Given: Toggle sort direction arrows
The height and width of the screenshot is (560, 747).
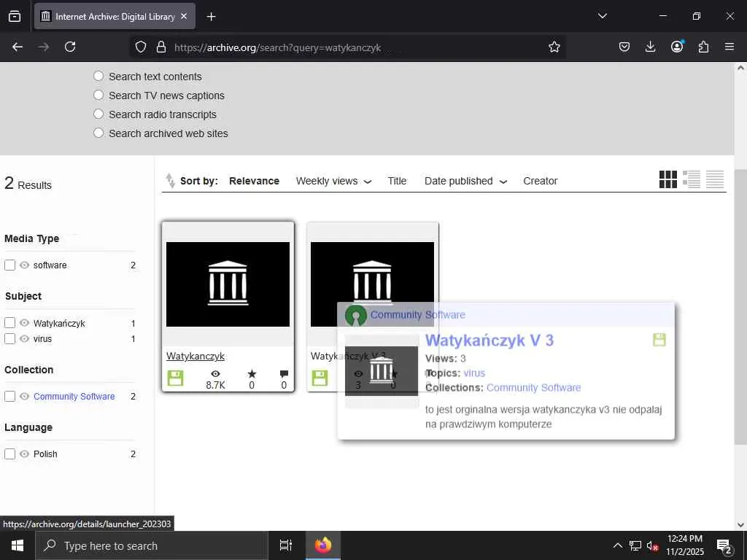Looking at the screenshot, I should click(x=170, y=181).
